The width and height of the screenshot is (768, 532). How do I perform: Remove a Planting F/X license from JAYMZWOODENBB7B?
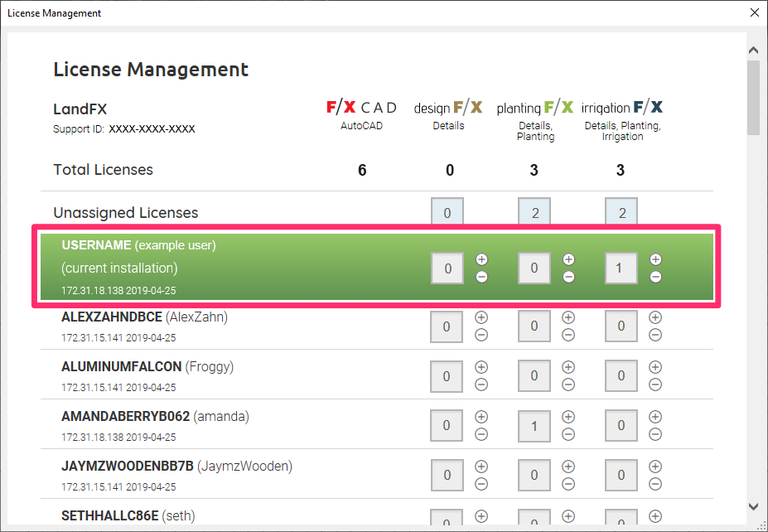point(568,484)
